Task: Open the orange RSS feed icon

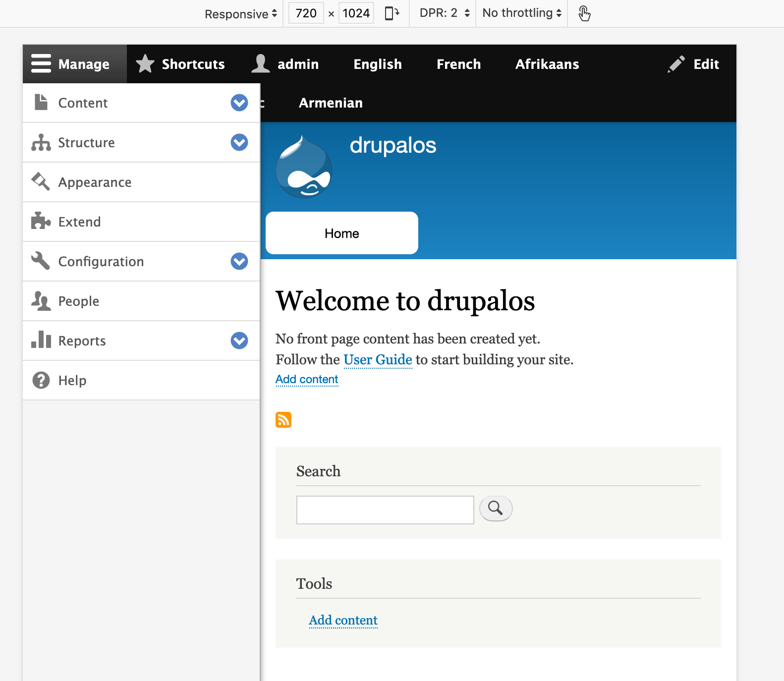Action: (x=283, y=420)
